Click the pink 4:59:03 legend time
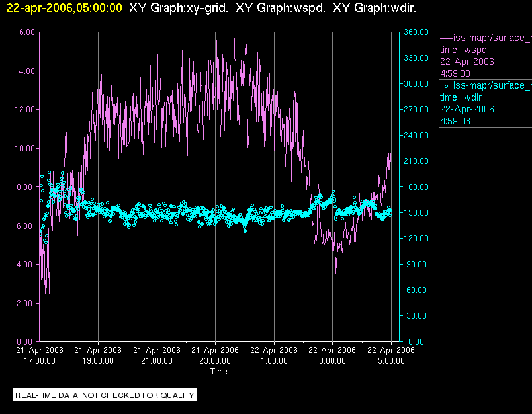The image size is (532, 414). click(455, 73)
